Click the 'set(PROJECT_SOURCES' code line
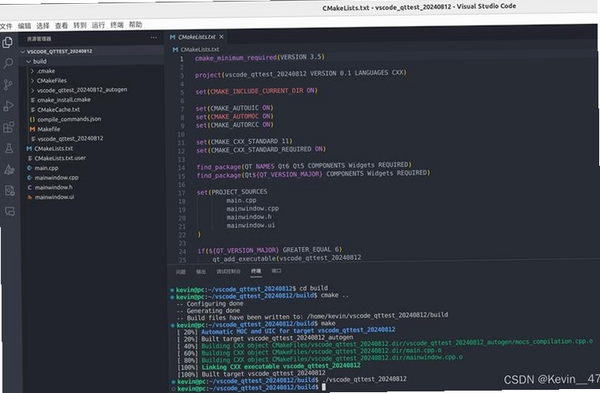 coord(232,192)
